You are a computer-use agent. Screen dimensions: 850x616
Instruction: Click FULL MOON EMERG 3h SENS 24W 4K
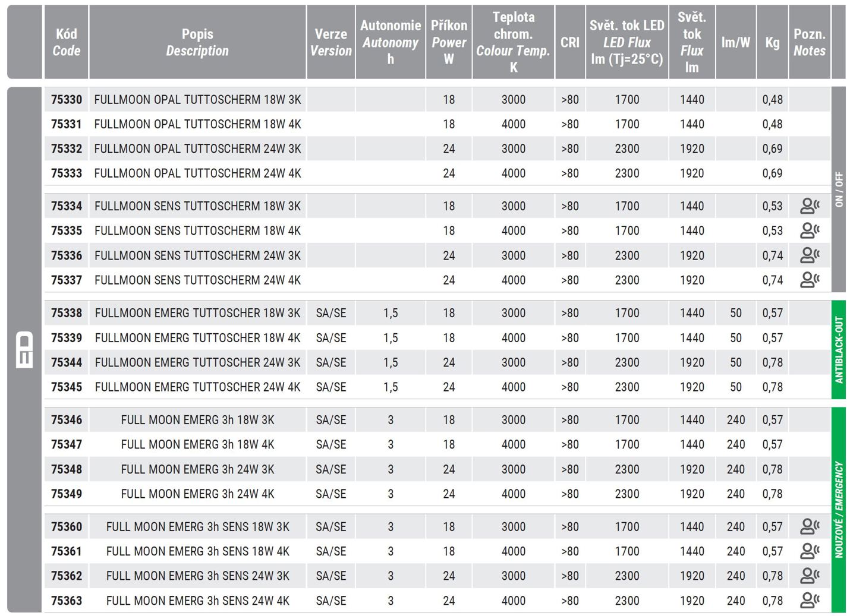(x=198, y=601)
